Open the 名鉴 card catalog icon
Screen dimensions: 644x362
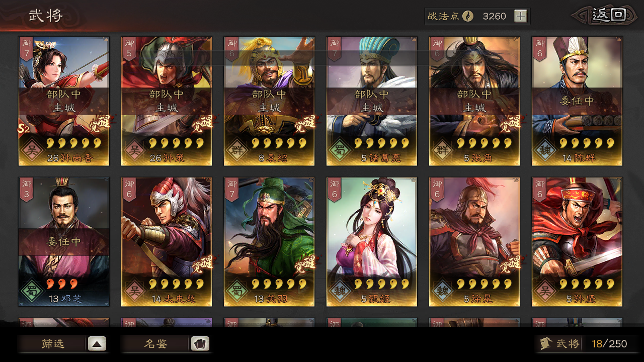pos(200,344)
